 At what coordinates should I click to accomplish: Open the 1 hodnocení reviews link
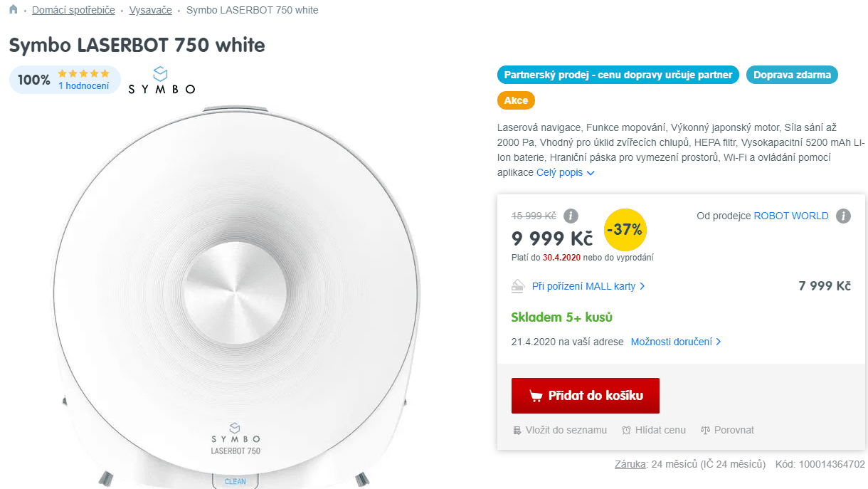pos(84,86)
